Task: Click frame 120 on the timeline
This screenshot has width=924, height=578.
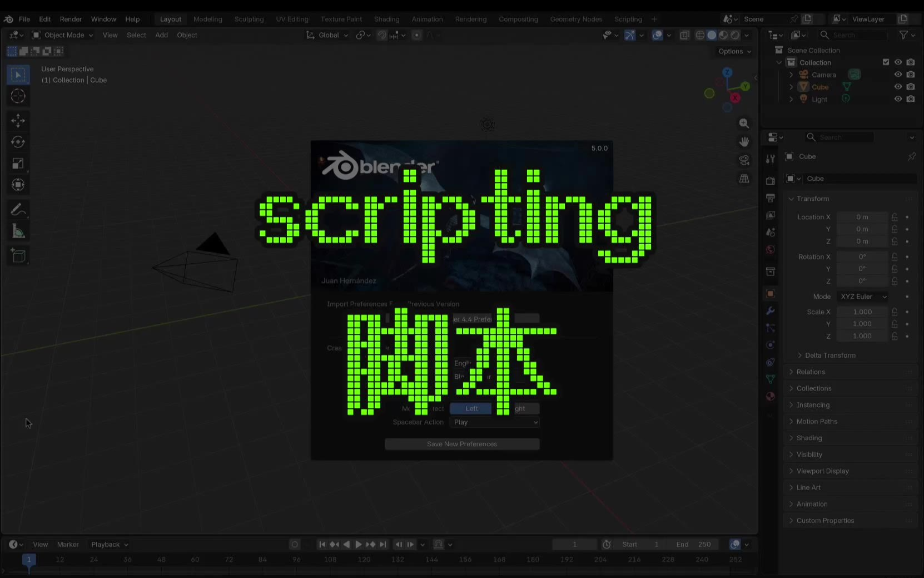Action: (364, 560)
